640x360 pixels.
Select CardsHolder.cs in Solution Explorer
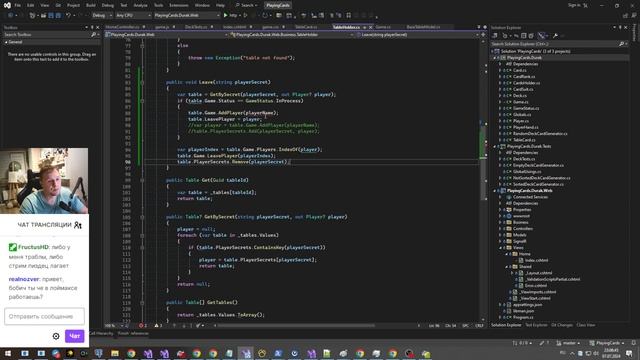click(526, 83)
